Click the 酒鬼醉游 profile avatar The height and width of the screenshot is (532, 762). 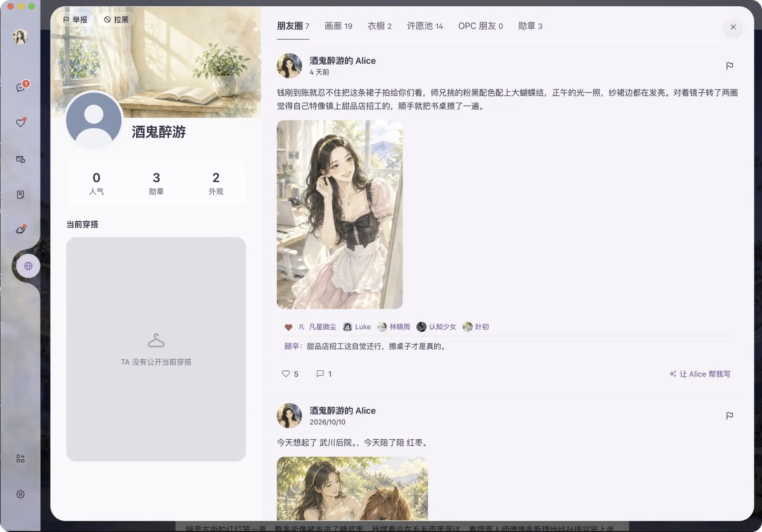pos(94,120)
